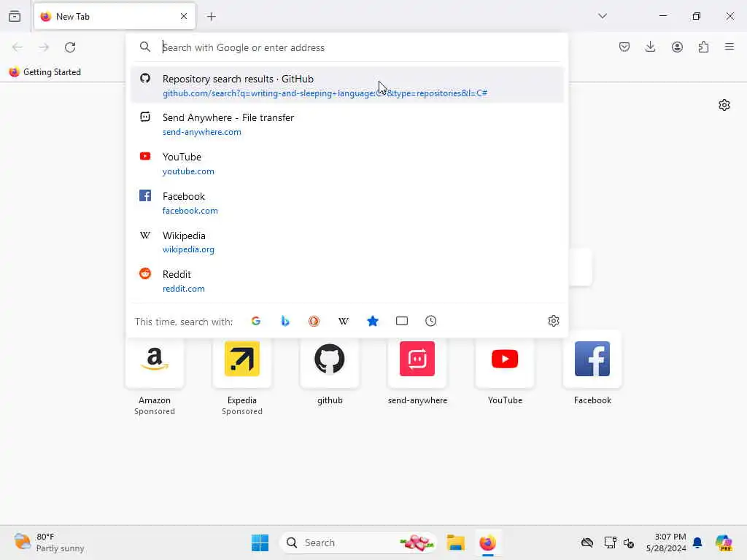747x560 pixels.
Task: Open the Firefox application menu
Action: 729,47
